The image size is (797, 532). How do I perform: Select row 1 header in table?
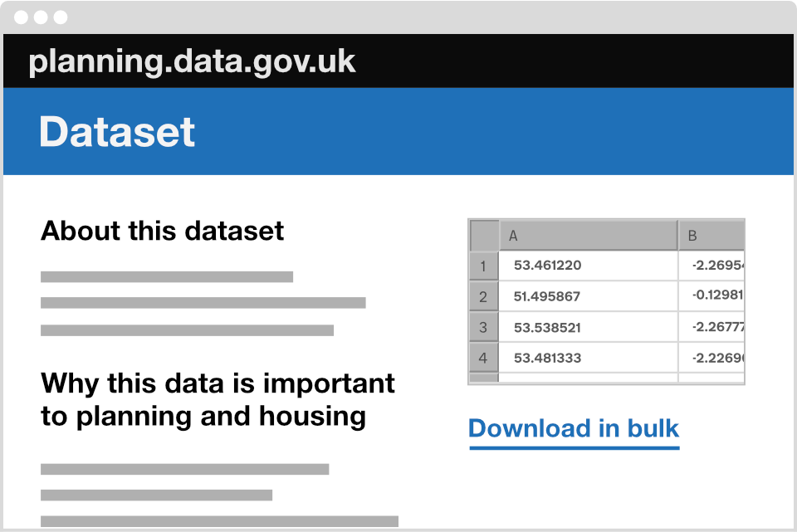483,266
